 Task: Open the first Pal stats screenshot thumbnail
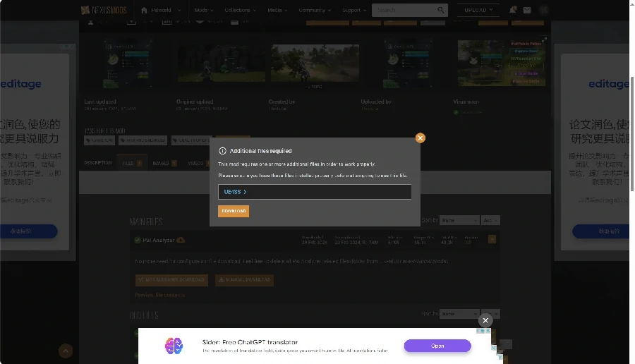click(128, 63)
